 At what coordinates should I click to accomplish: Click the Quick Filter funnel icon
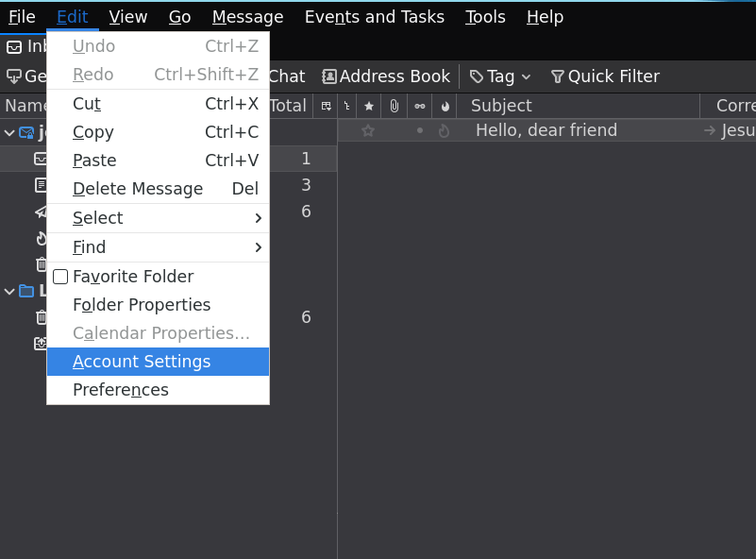coord(557,76)
